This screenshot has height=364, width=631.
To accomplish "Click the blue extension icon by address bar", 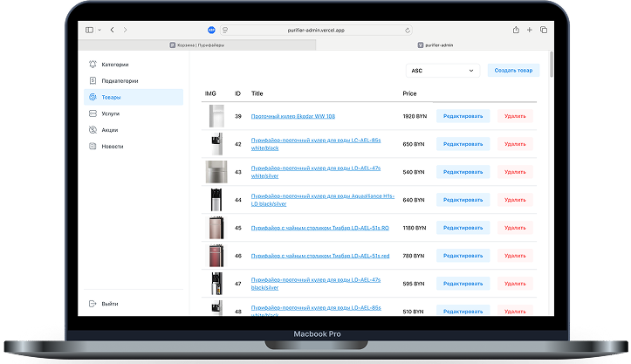I will [x=211, y=30].
